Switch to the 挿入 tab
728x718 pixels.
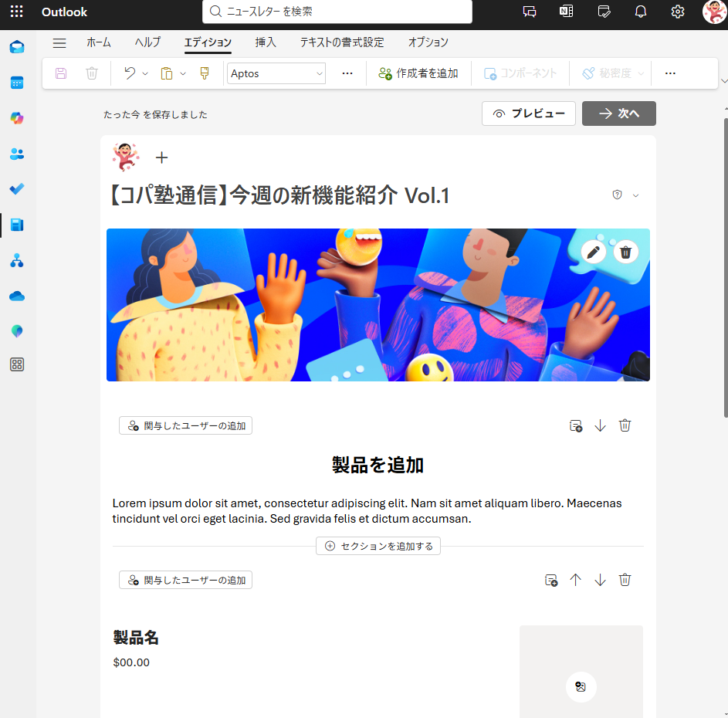click(x=266, y=42)
